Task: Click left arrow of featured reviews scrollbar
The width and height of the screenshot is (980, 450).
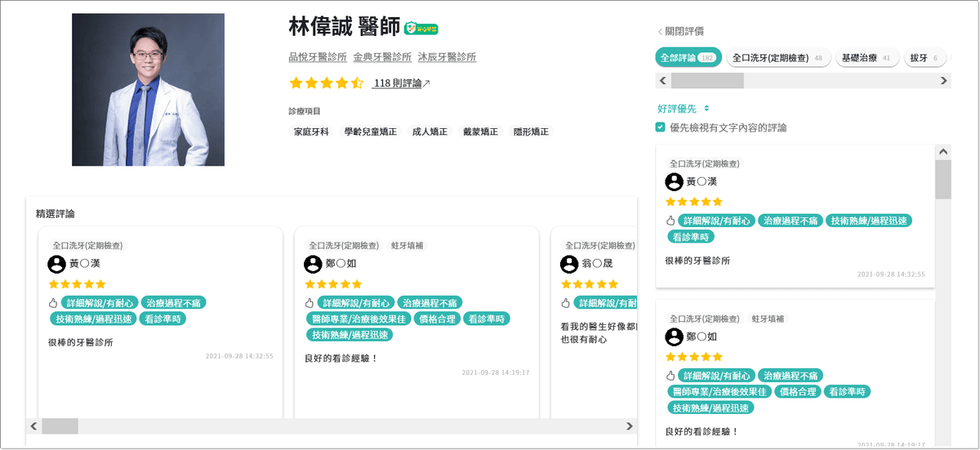Action: (33, 426)
